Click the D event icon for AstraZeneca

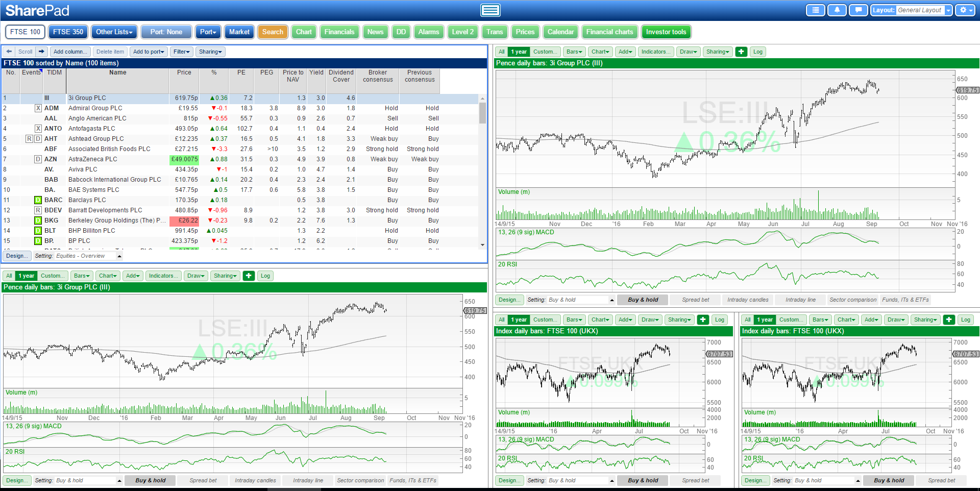click(38, 159)
